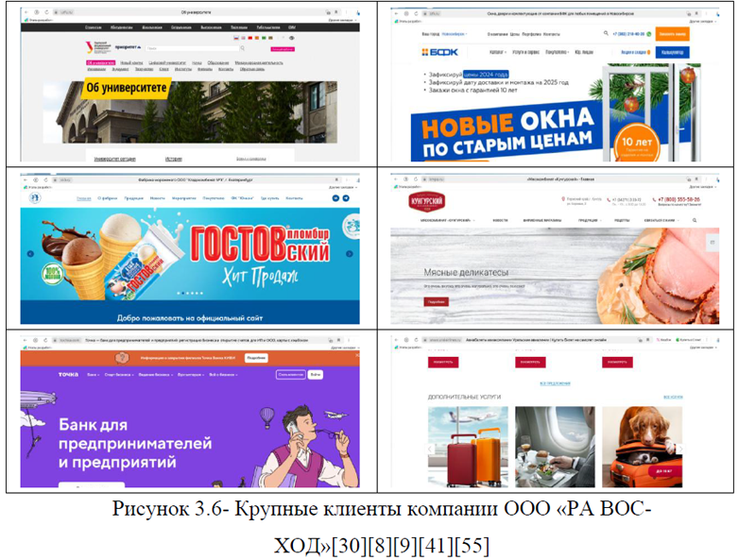Expand the Каталог menu on the BFK site
Screen dimensions: 756x560
point(497,52)
